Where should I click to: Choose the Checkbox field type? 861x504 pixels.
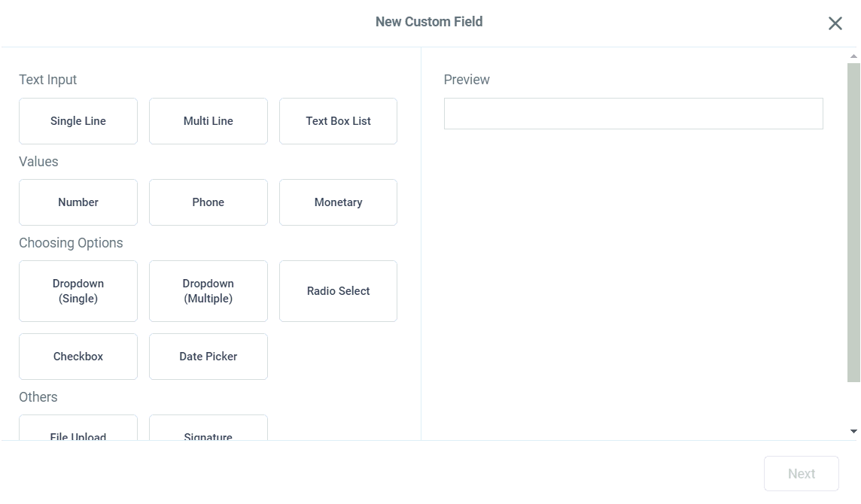pos(78,356)
